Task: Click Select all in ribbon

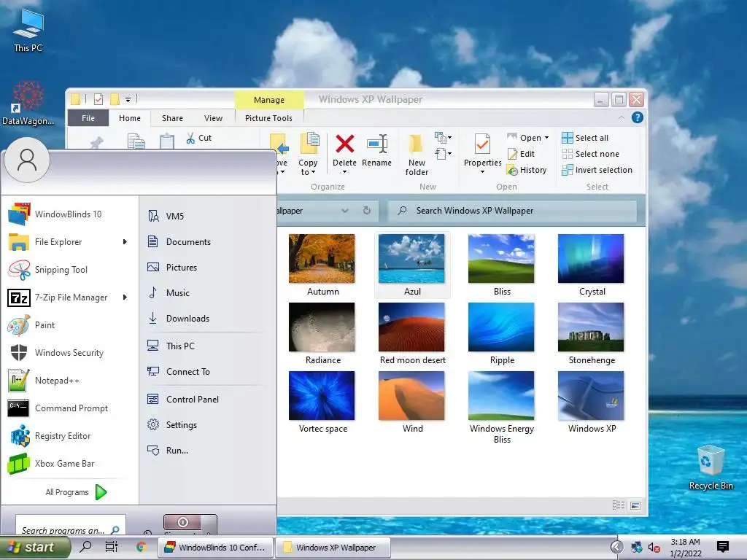Action: pos(585,138)
